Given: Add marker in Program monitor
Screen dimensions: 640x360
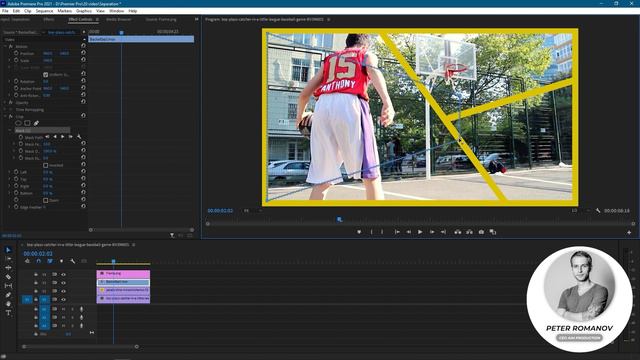Looking at the screenshot, I should (x=359, y=232).
